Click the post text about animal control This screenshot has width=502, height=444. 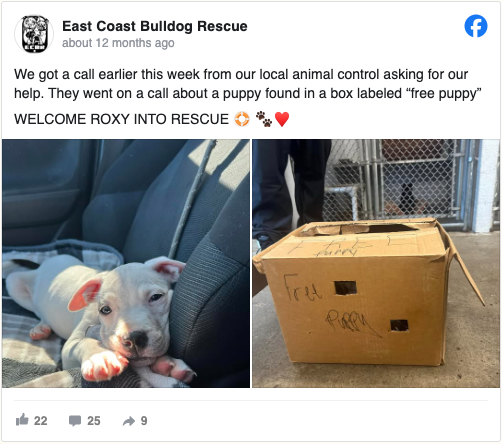click(248, 84)
